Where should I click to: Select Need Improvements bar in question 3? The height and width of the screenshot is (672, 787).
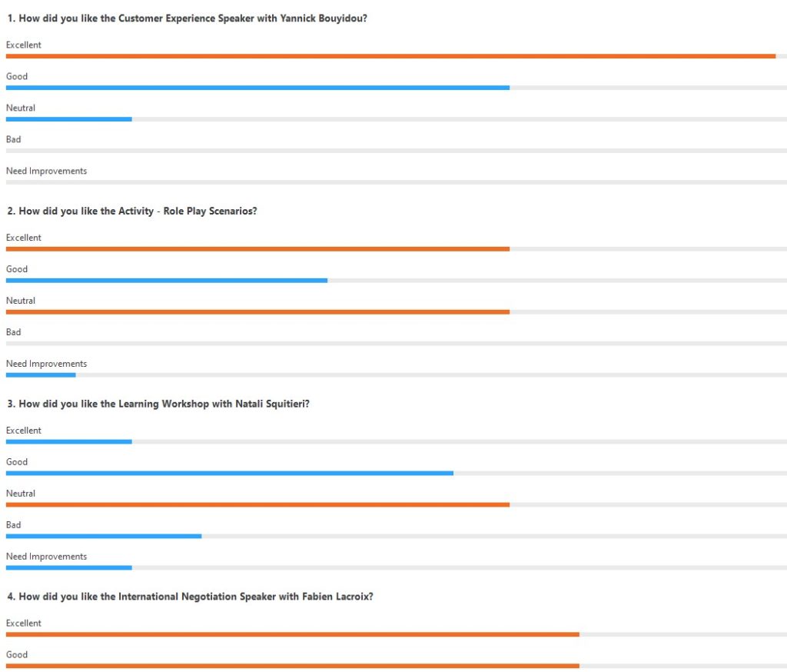[x=69, y=568]
